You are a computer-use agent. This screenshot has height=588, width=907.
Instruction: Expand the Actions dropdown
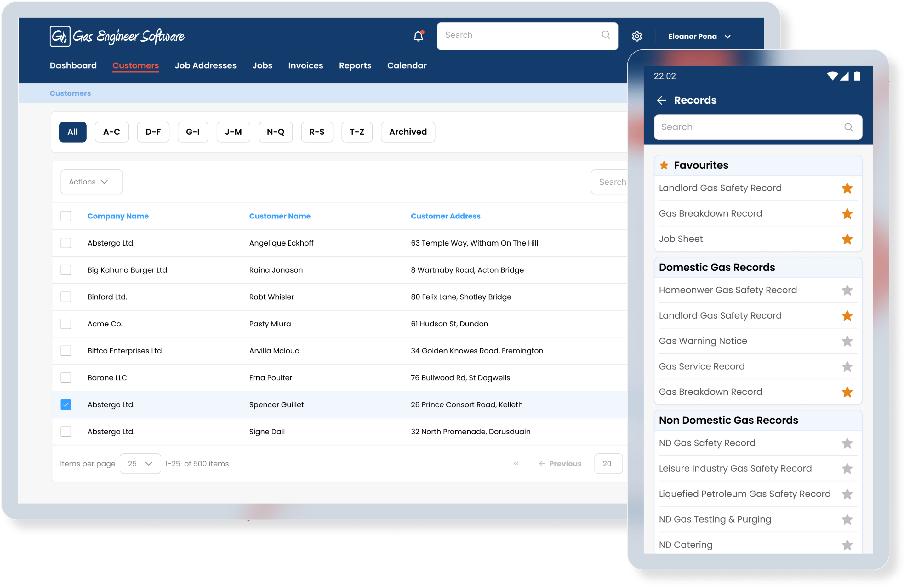click(91, 182)
